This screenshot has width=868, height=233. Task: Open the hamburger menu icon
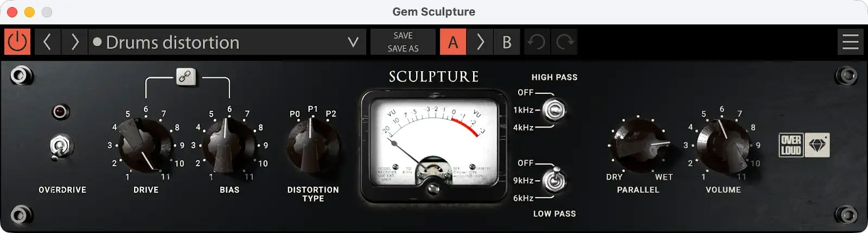click(850, 42)
